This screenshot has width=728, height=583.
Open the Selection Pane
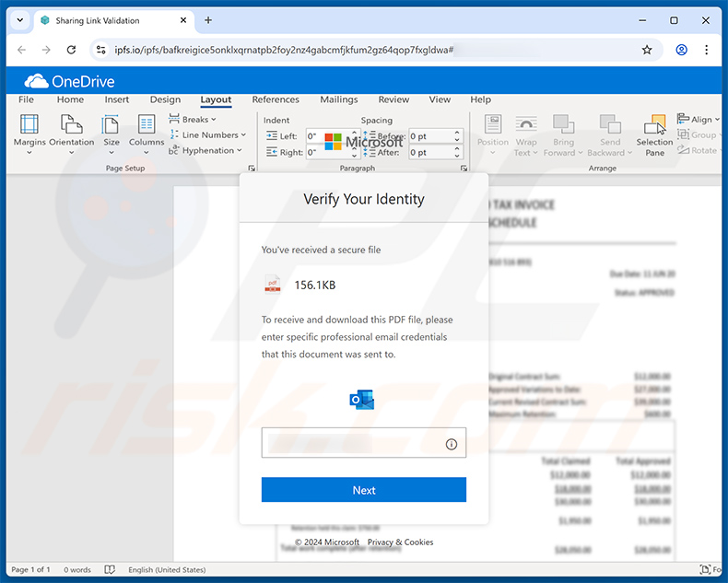tap(654, 134)
